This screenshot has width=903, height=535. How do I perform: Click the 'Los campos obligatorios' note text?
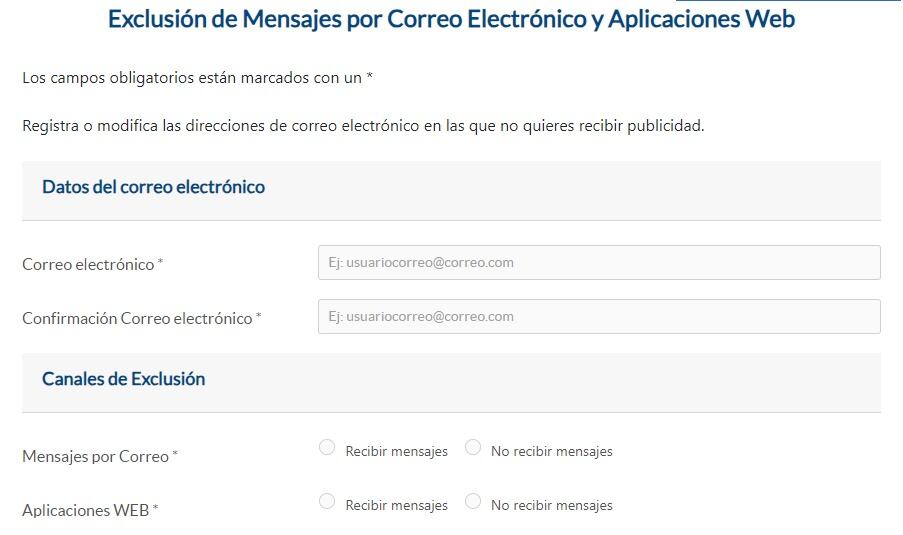[x=197, y=77]
